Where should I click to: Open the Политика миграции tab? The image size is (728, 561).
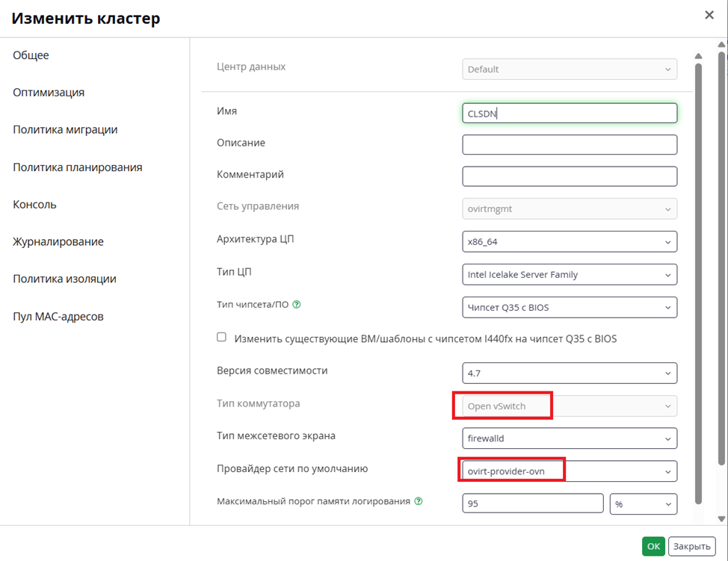coord(65,129)
